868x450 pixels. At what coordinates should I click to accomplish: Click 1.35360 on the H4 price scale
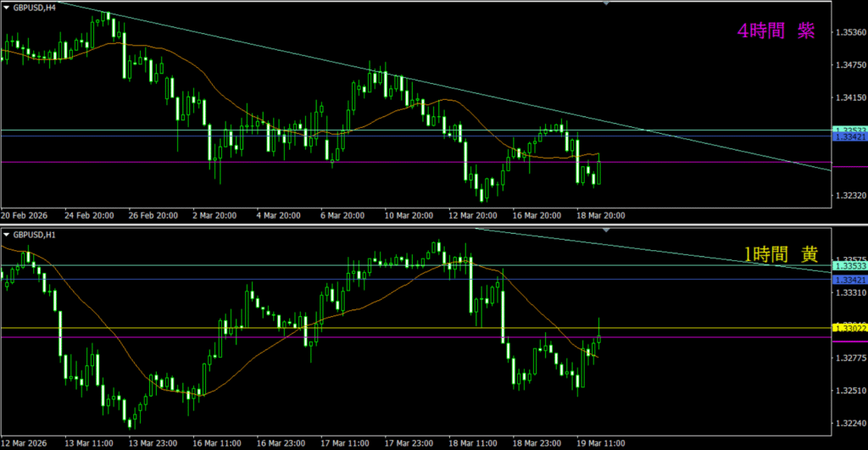pyautogui.click(x=849, y=33)
